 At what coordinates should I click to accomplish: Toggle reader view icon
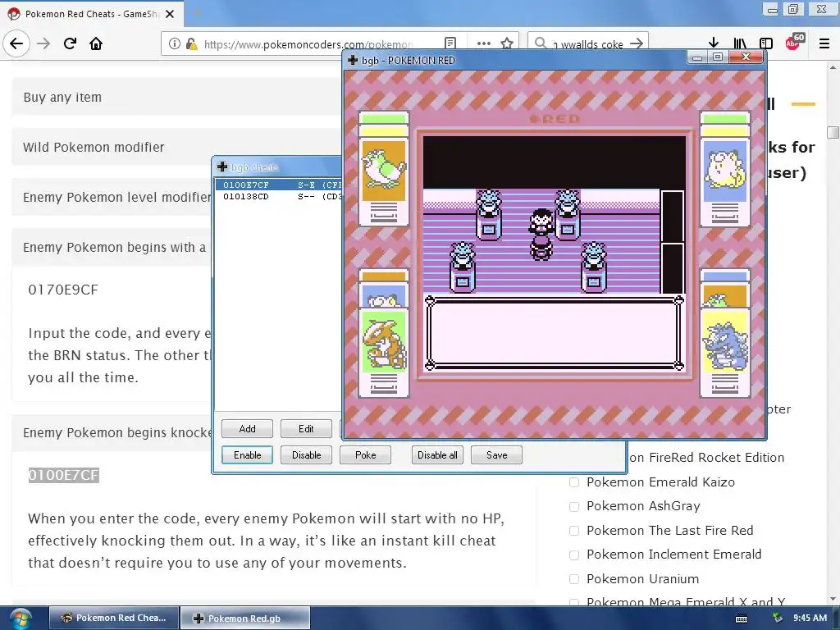click(450, 43)
